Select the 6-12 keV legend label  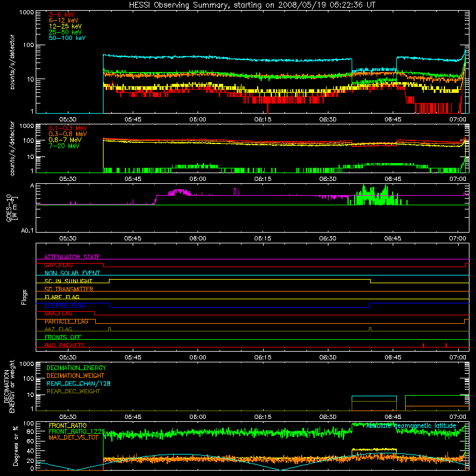(x=64, y=20)
